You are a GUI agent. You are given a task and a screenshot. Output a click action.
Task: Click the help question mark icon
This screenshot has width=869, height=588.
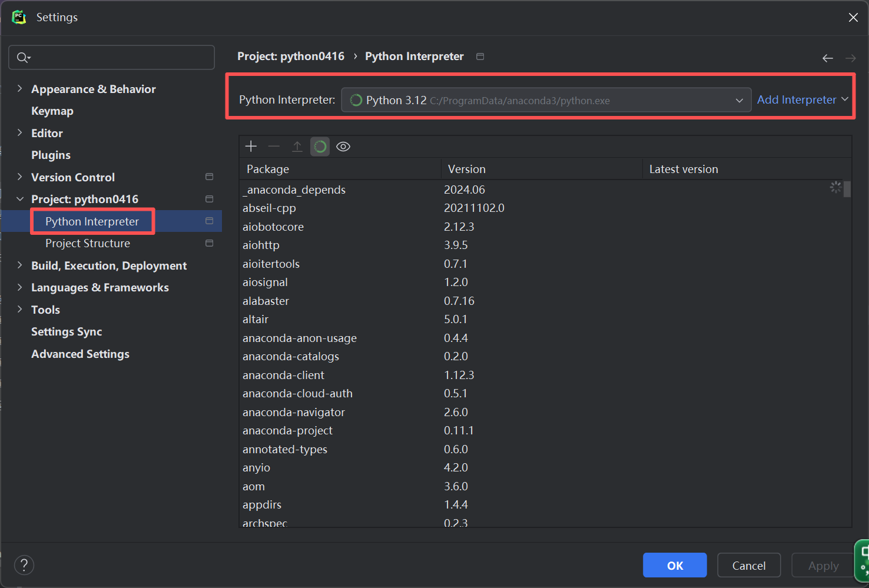pyautogui.click(x=24, y=565)
